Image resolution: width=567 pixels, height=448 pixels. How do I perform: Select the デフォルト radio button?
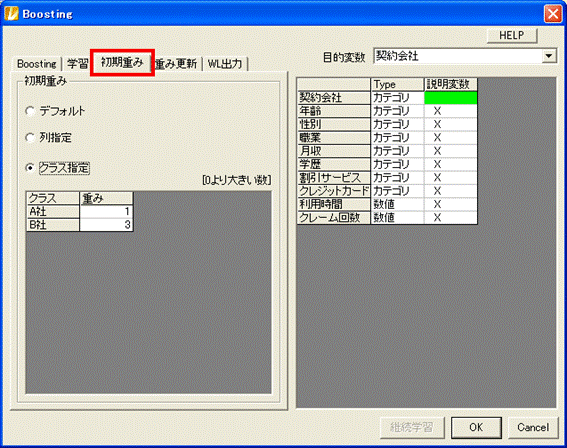click(30, 111)
